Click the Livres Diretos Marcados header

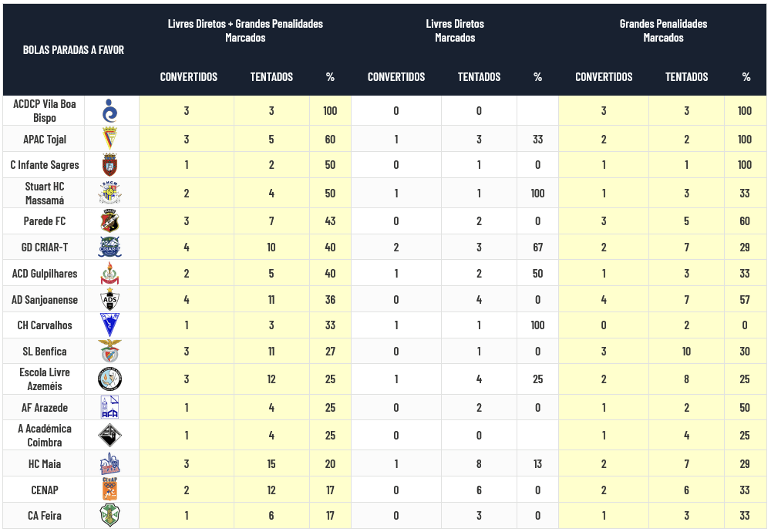[455, 31]
